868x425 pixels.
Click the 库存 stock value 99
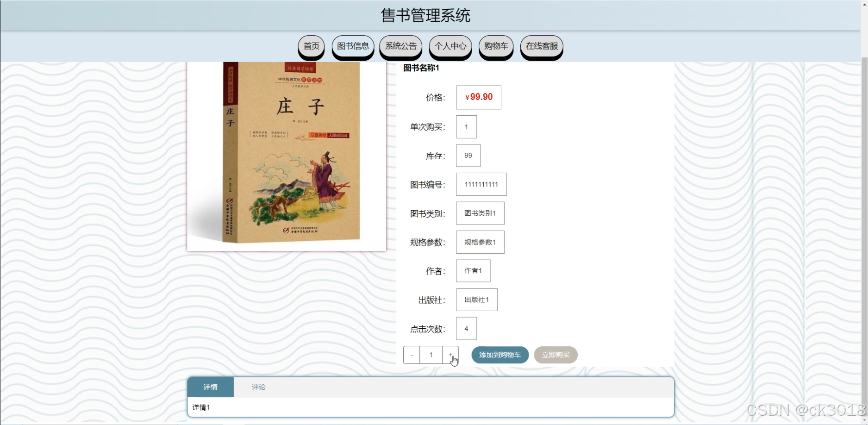coord(468,156)
